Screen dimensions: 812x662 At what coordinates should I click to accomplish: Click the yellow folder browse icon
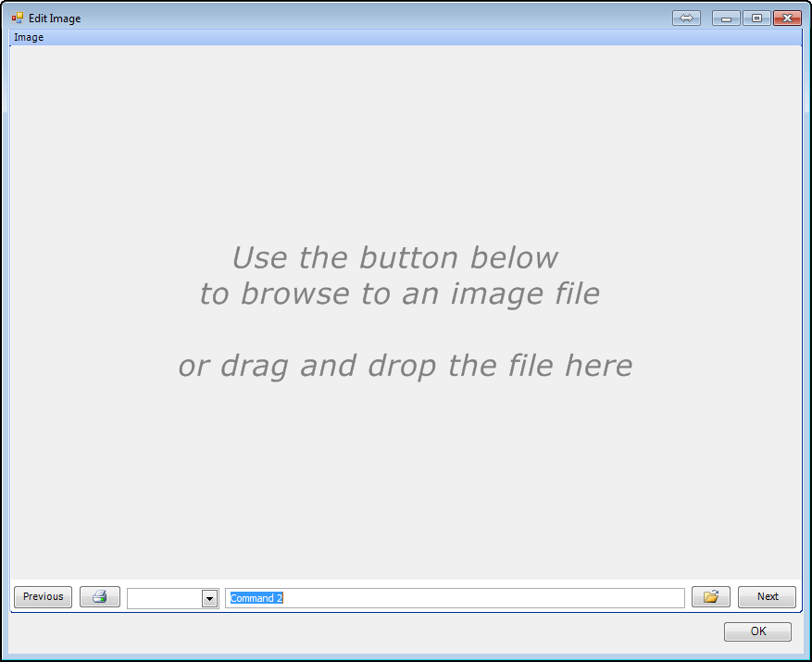710,596
